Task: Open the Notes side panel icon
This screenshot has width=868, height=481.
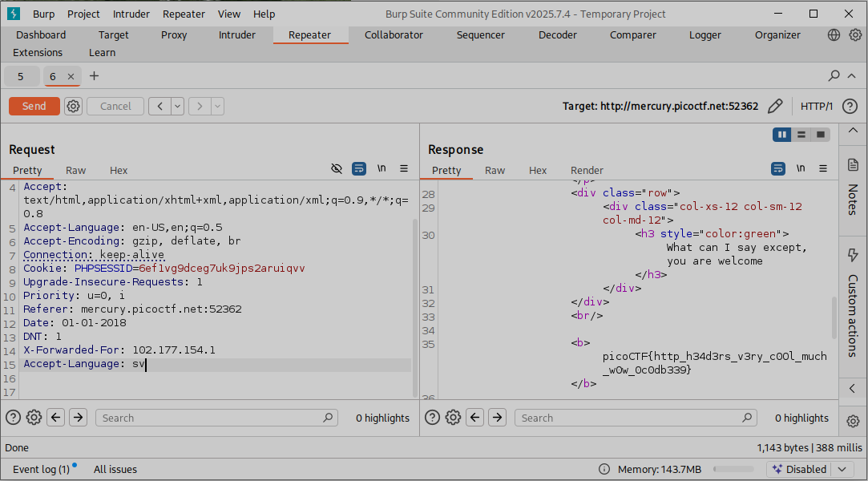Action: 853,165
